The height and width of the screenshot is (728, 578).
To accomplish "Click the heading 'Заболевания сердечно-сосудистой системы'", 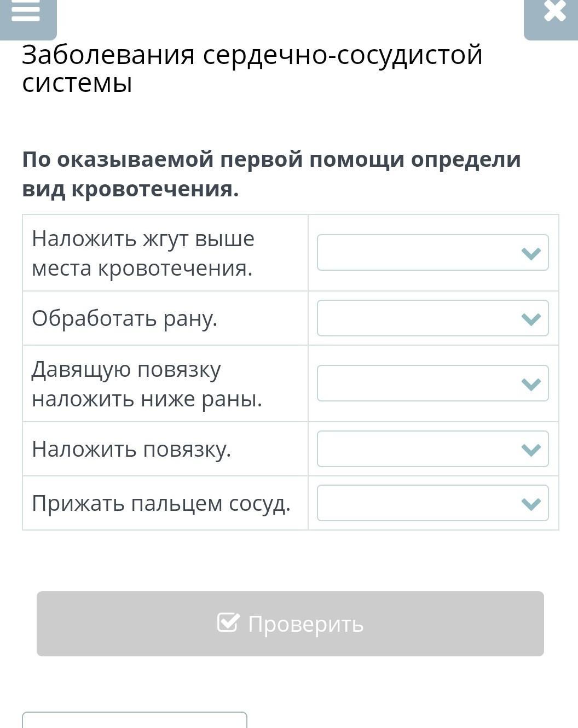I will point(252,69).
